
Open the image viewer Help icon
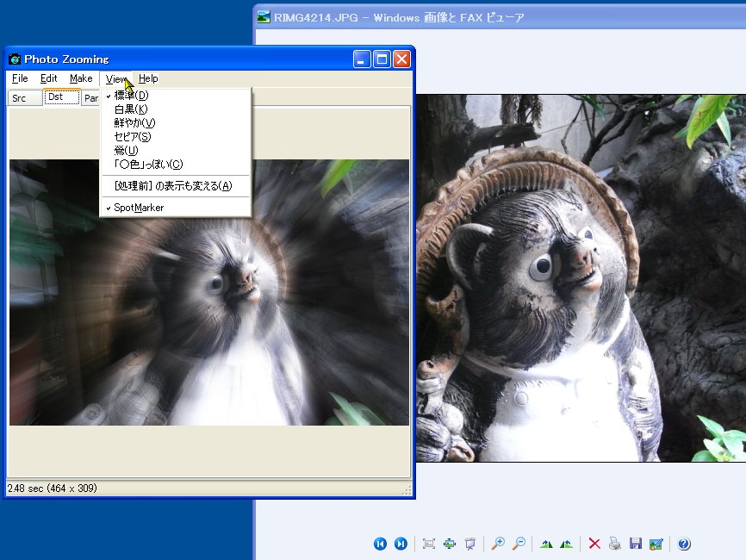pos(683,544)
